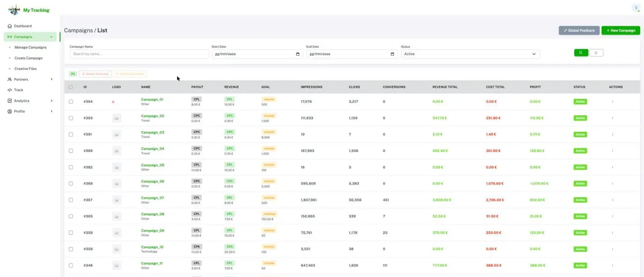Check the box for campaign #382
This screenshot has width=644, height=277.
tap(71, 167)
